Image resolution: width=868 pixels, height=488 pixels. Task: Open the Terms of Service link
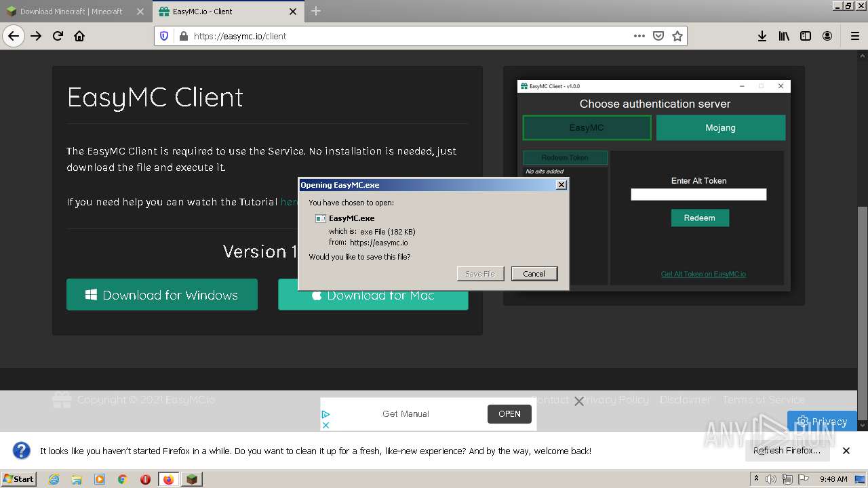point(764,400)
